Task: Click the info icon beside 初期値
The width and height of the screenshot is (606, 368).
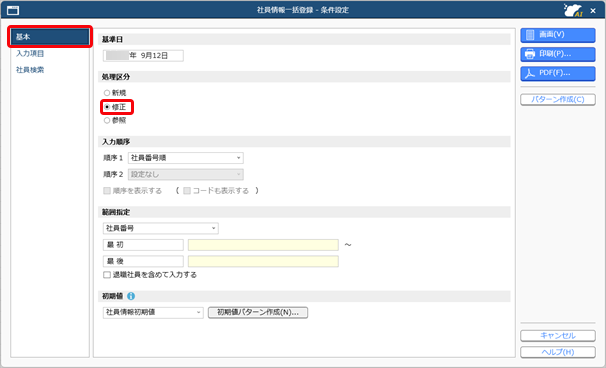Action: click(x=131, y=296)
